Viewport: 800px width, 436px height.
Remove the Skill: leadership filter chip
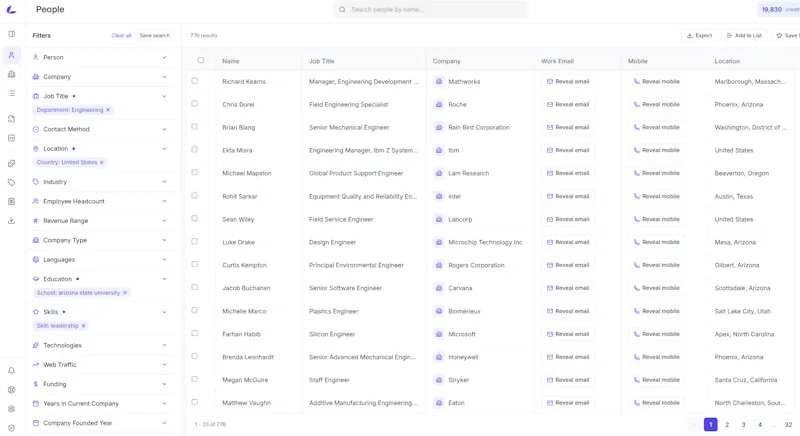click(x=84, y=326)
